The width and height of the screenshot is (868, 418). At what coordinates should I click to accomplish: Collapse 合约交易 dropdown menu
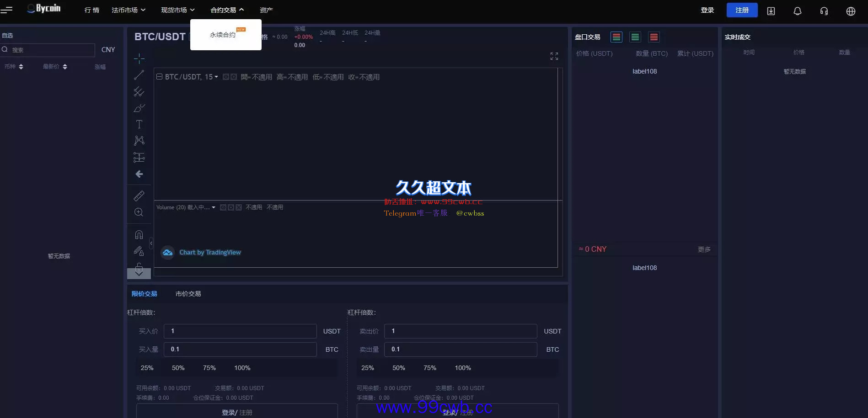(x=227, y=10)
